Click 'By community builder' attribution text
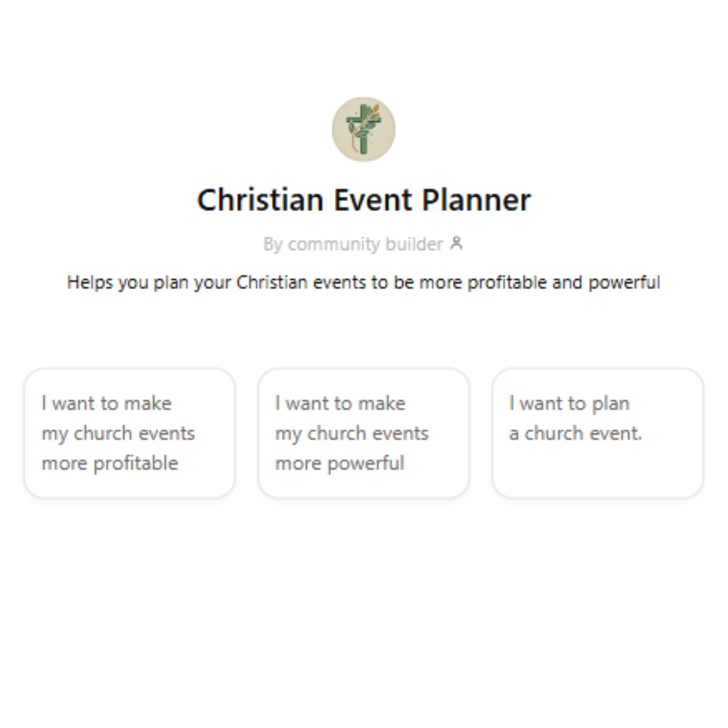This screenshot has width=728, height=728. 357,244
